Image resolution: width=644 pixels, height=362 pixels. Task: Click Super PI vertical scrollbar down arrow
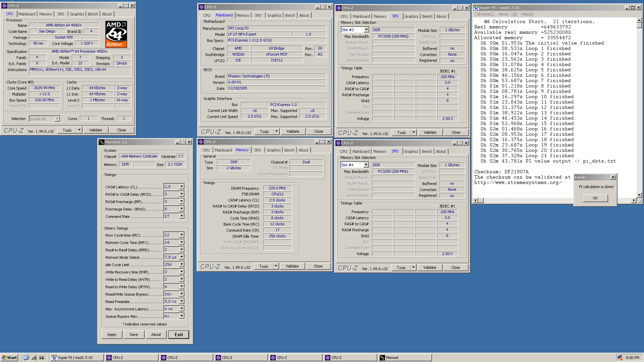click(x=639, y=195)
